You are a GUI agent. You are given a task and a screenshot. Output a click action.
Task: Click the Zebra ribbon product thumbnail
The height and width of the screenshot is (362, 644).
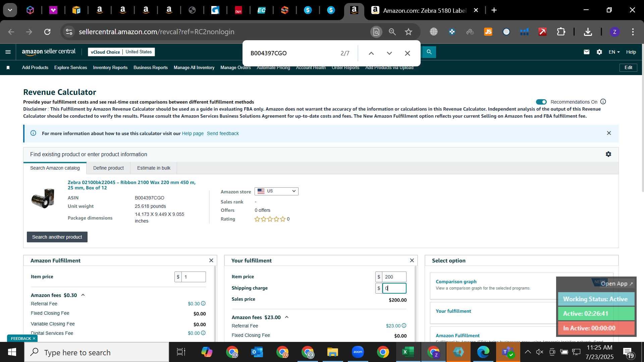pos(43,198)
